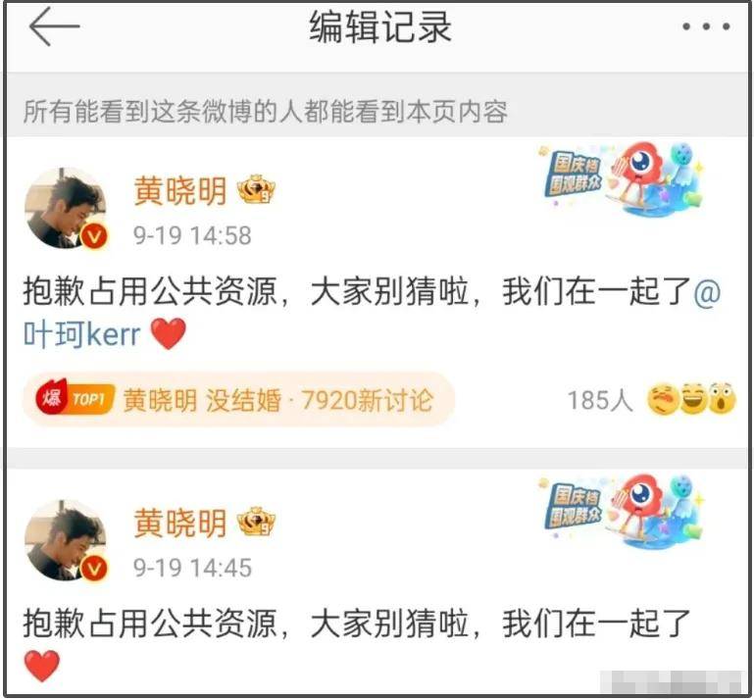Tap the verified V badge on the second avatar
The image size is (754, 700).
[94, 569]
